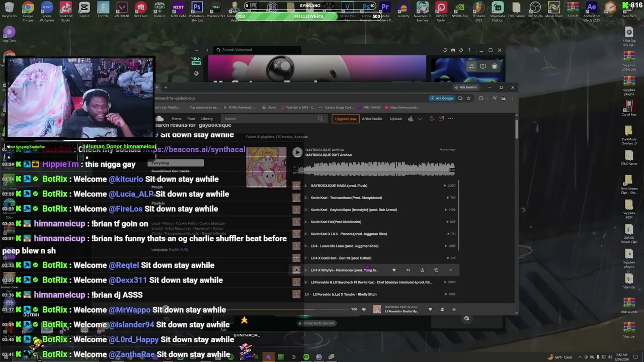The width and height of the screenshot is (644, 362).
Task: Open Artist Studio link
Action: click(372, 119)
